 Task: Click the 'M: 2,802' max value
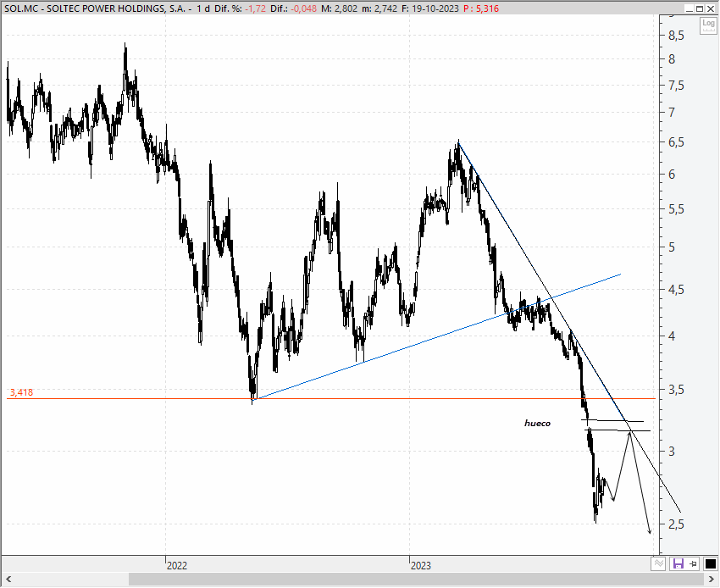click(339, 8)
